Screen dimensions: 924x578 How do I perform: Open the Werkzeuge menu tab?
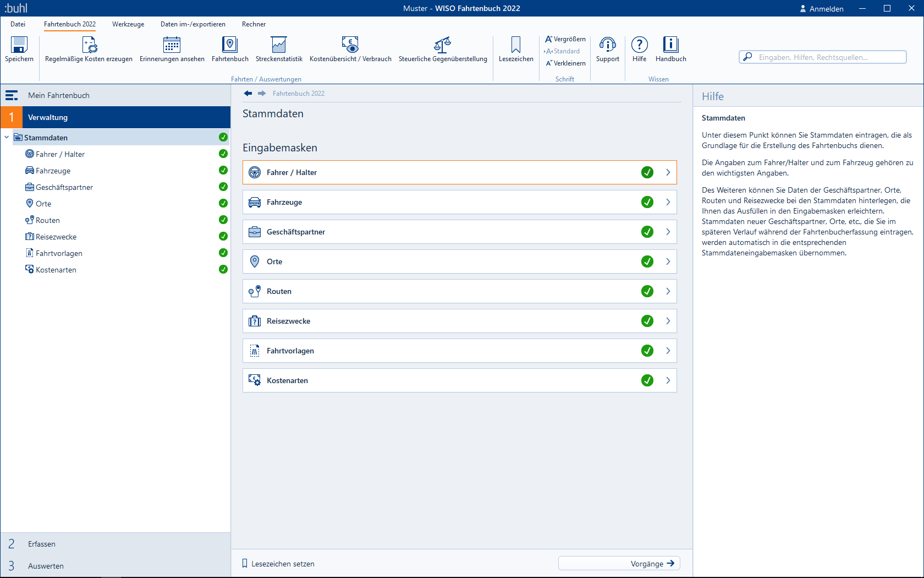128,24
